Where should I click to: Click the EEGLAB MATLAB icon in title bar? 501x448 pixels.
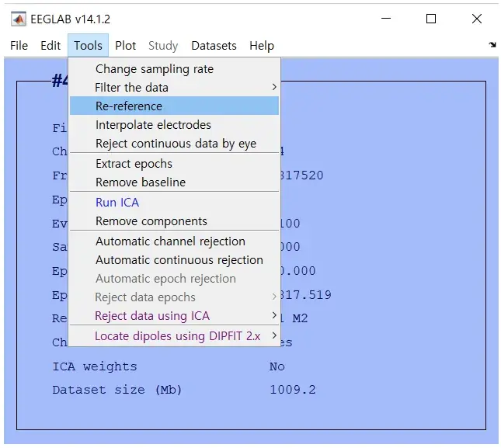pyautogui.click(x=18, y=19)
